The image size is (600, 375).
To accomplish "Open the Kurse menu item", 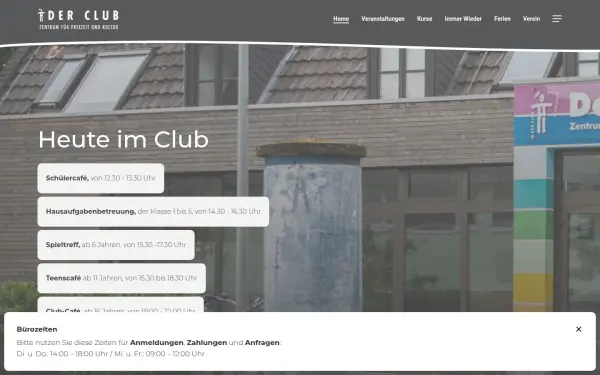I will (x=424, y=19).
